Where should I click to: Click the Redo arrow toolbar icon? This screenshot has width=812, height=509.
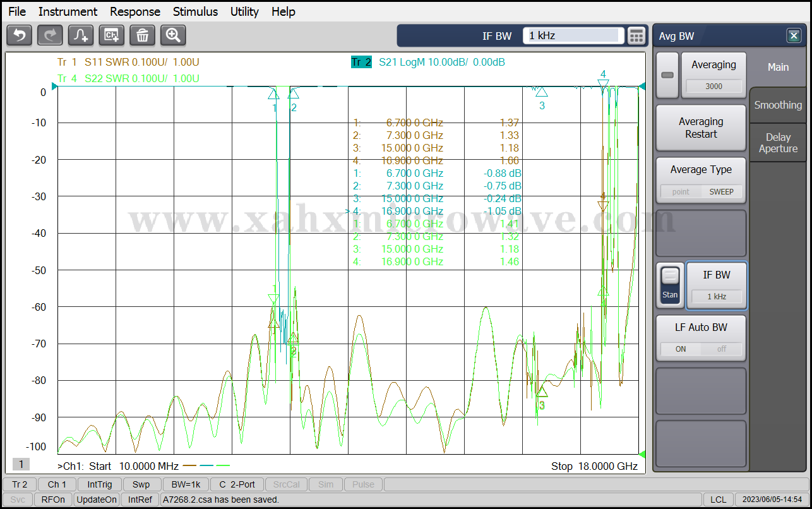(50, 35)
